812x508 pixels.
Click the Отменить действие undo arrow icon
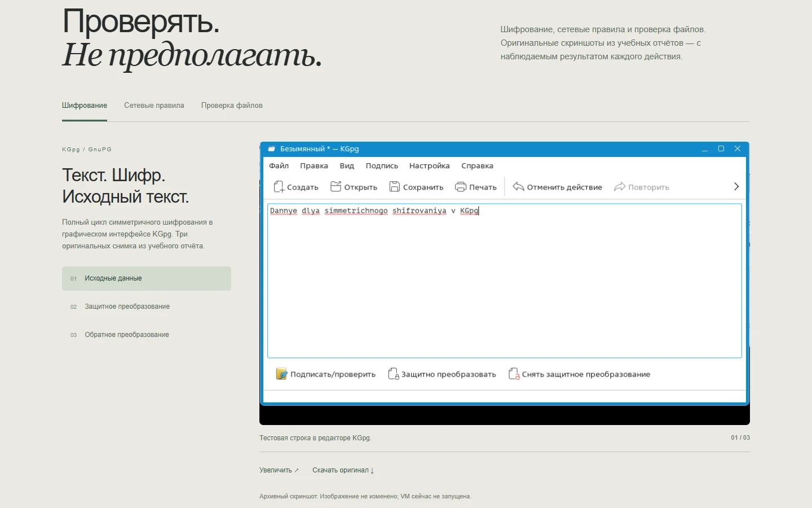click(x=518, y=187)
